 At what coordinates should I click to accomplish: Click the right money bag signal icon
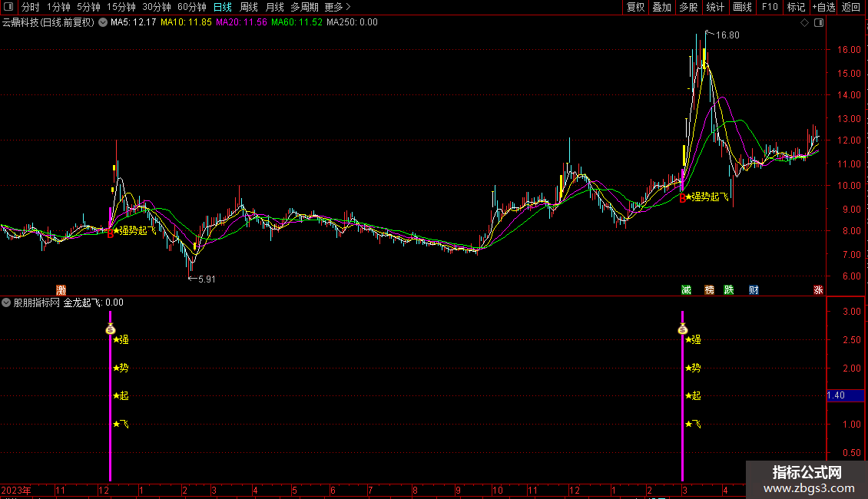[x=683, y=329]
